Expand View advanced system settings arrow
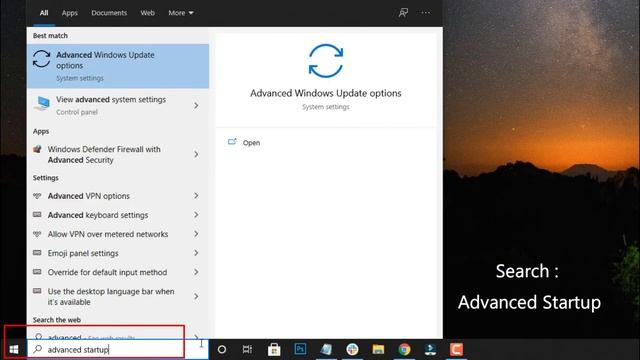 [x=196, y=106]
